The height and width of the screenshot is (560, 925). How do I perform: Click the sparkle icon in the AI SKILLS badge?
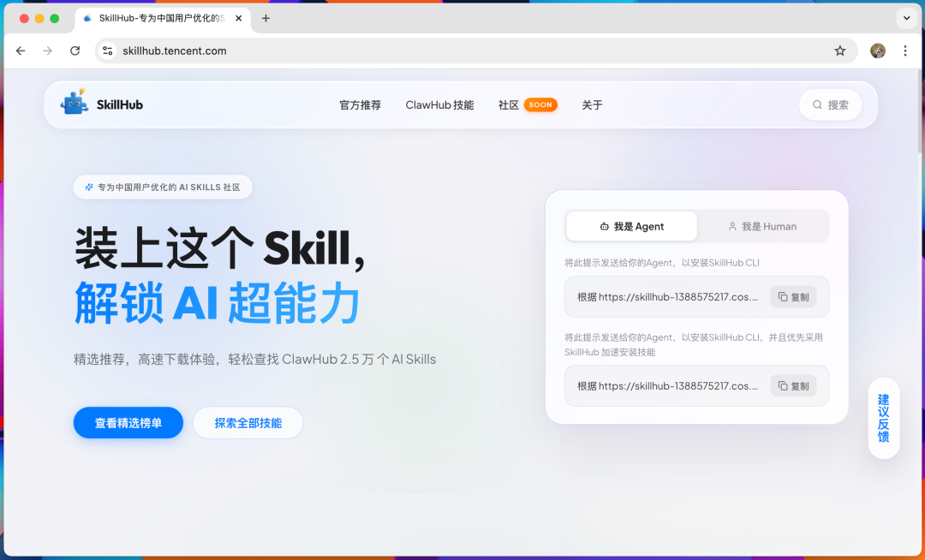click(89, 187)
